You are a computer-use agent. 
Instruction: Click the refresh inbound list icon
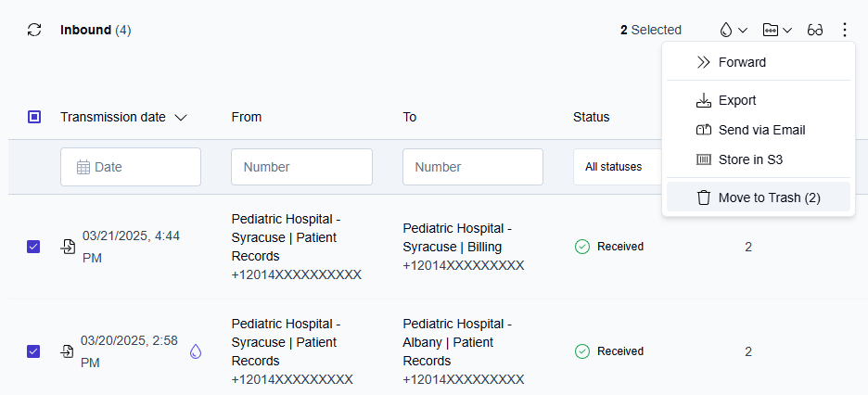[x=34, y=30]
